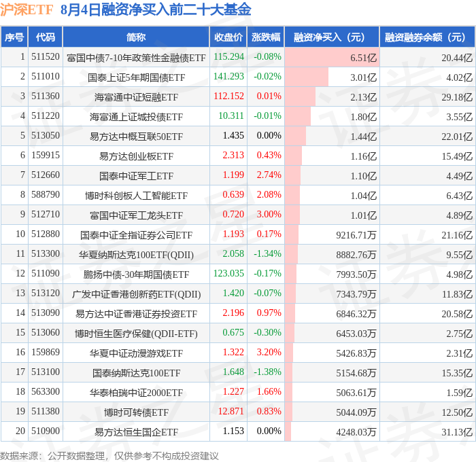Click closing price 10.311
This screenshot has height=462, width=476.
[x=231, y=116]
